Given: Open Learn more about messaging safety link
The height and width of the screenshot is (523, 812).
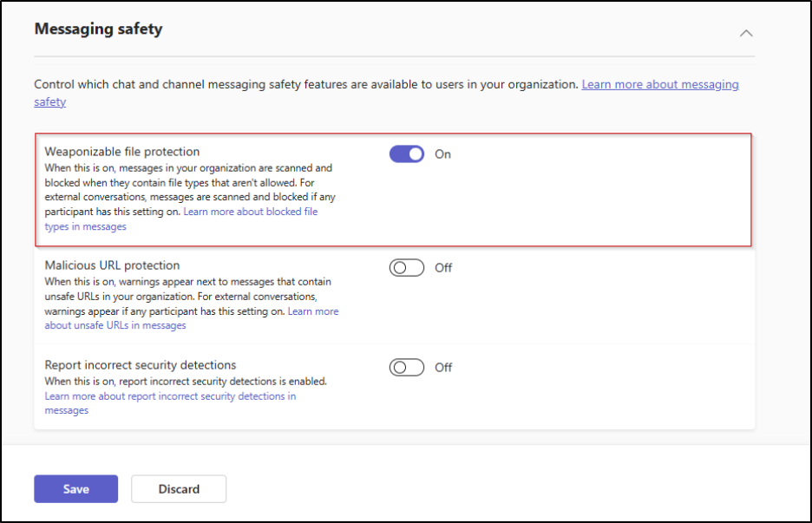Looking at the screenshot, I should (659, 84).
